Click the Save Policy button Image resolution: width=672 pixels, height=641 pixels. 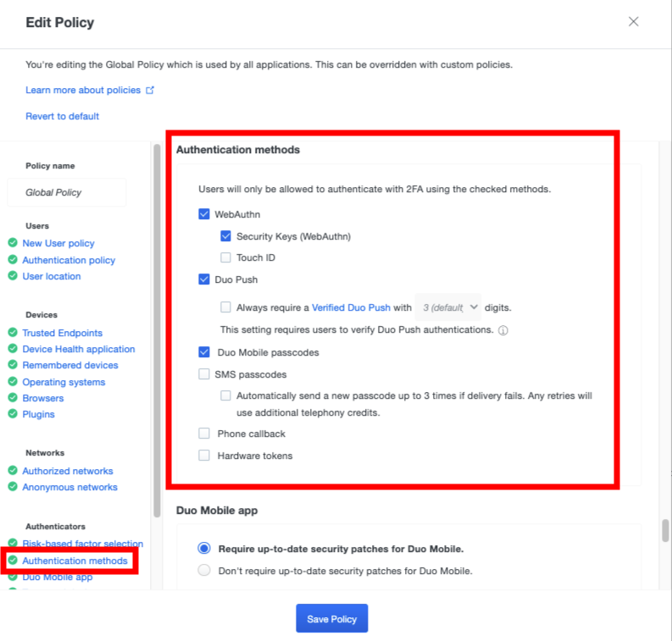pos(331,619)
